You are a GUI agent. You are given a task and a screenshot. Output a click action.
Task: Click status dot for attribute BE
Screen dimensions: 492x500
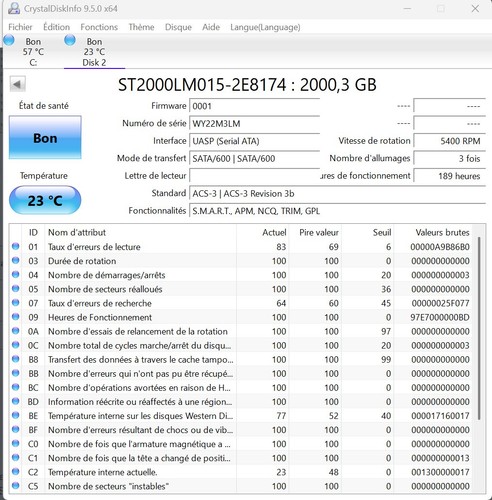pos(15,415)
